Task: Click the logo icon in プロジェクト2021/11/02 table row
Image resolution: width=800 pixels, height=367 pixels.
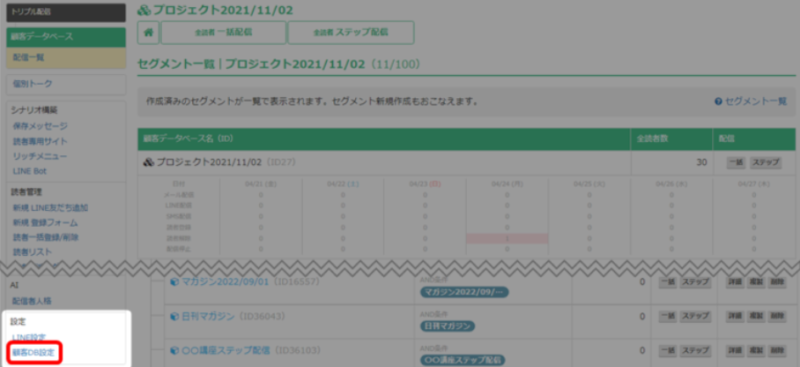Action: coord(148,162)
